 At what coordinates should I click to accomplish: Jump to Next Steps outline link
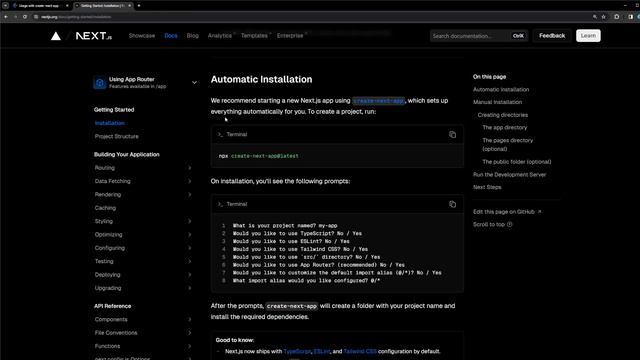(x=487, y=187)
